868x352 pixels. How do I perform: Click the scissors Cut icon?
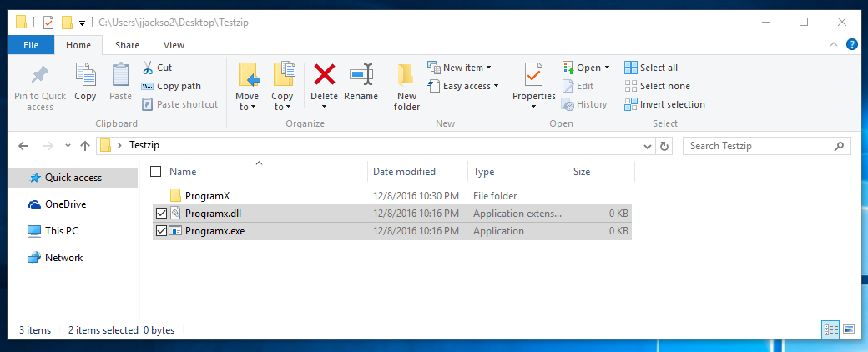(x=148, y=68)
